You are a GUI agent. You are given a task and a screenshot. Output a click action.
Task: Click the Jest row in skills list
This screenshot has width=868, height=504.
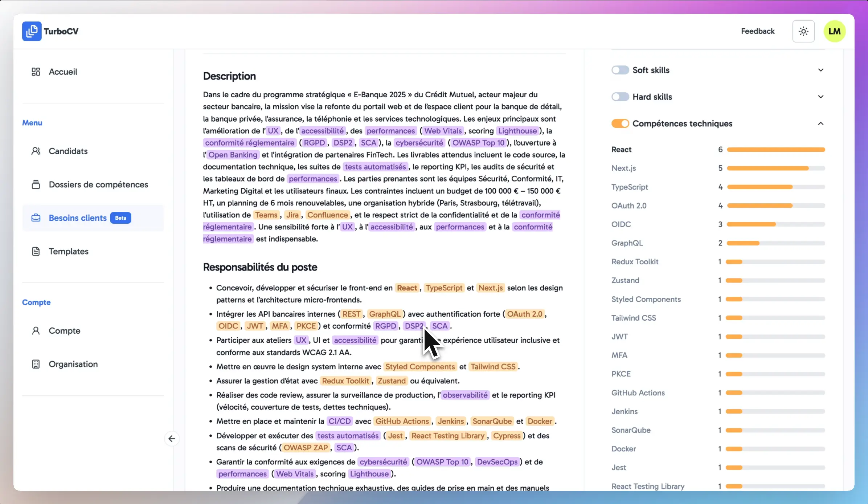point(718,468)
